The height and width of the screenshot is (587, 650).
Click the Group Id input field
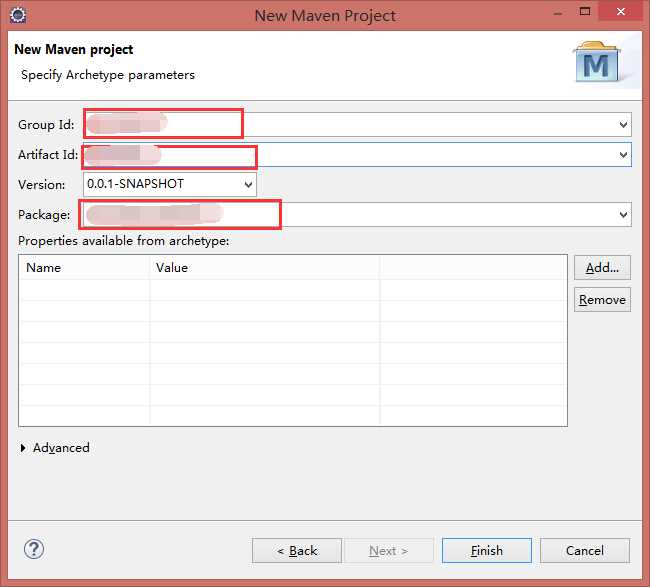coord(357,125)
